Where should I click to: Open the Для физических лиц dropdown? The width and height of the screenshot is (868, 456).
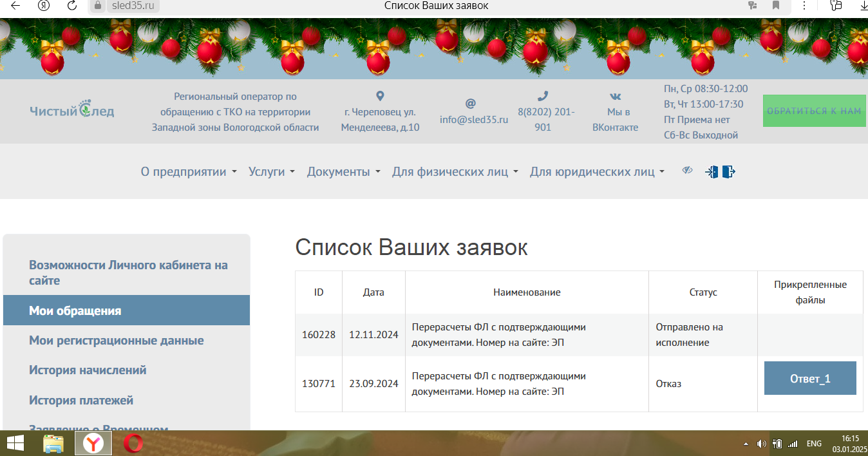pyautogui.click(x=455, y=172)
